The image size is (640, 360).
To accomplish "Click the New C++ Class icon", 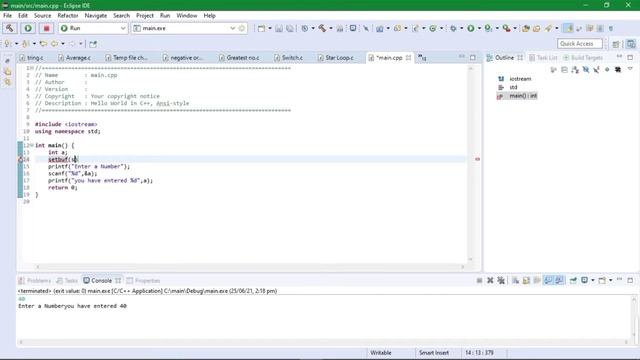I will (433, 28).
